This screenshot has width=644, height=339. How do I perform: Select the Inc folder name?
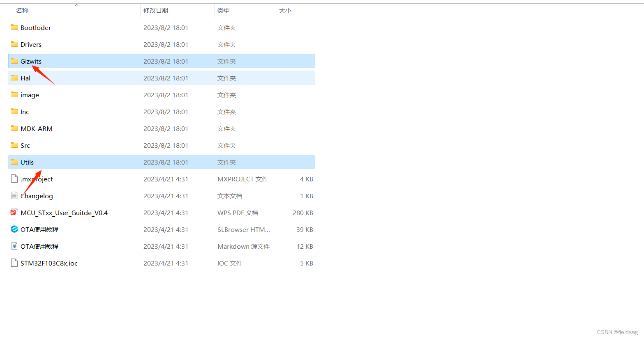tap(25, 112)
